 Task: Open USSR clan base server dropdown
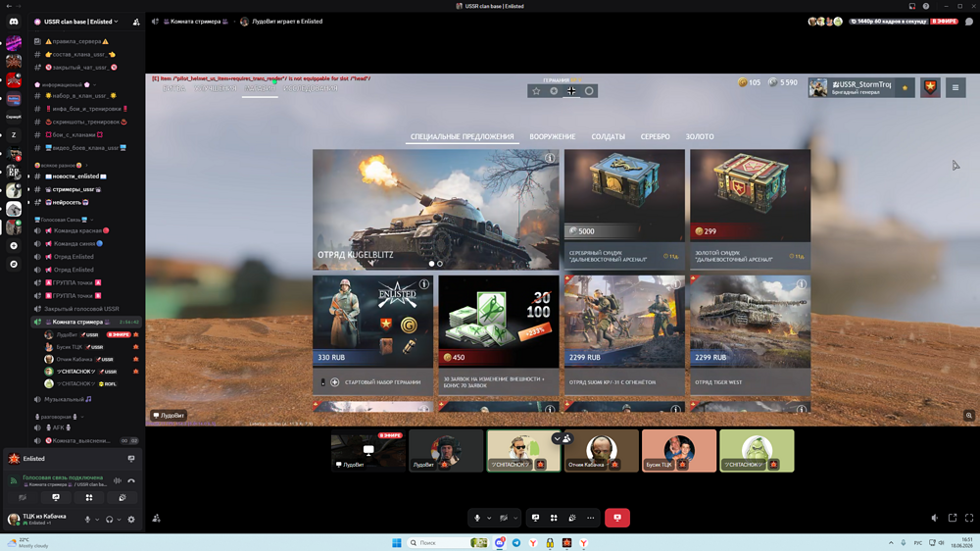click(x=79, y=22)
